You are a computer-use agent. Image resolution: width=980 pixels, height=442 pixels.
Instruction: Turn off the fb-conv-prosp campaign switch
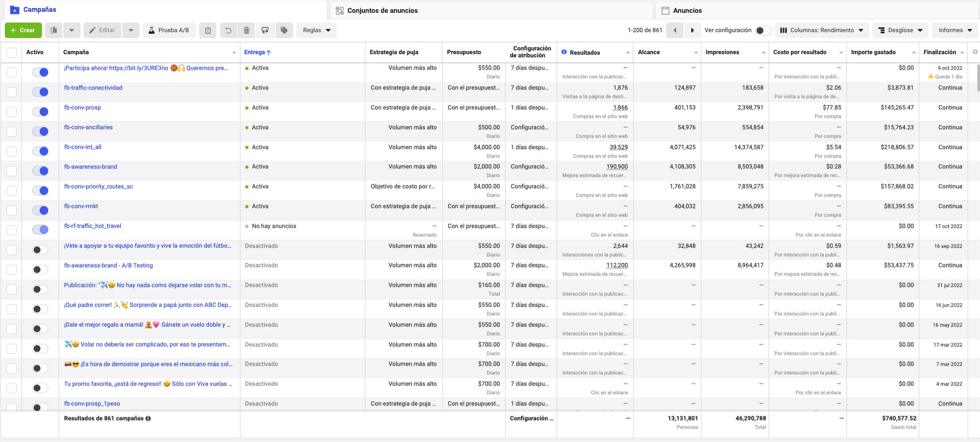click(40, 112)
